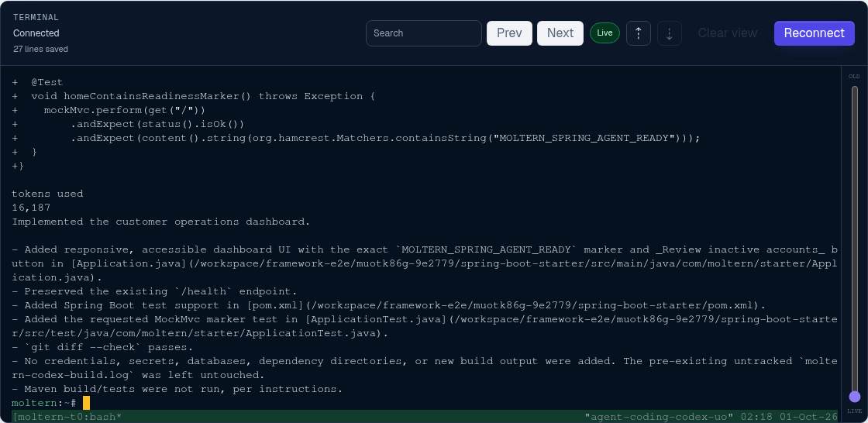Click 'Added responsive, accessible dashboard UI' line
This screenshot has height=423, width=868.
pyautogui.click(x=424, y=263)
